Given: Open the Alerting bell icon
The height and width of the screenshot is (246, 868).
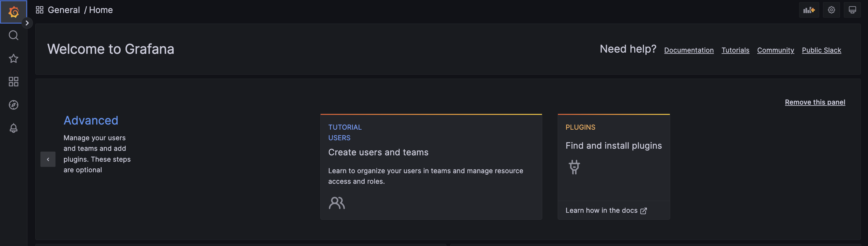Looking at the screenshot, I should click(x=14, y=128).
